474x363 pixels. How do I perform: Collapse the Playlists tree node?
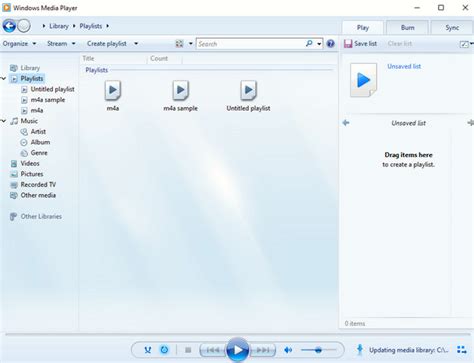coord(4,79)
